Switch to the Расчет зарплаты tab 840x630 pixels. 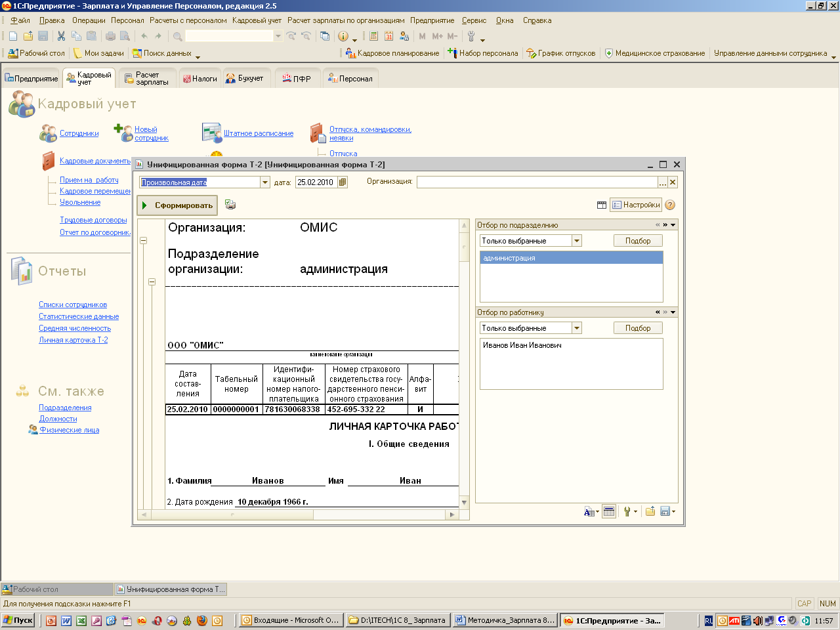(147, 78)
